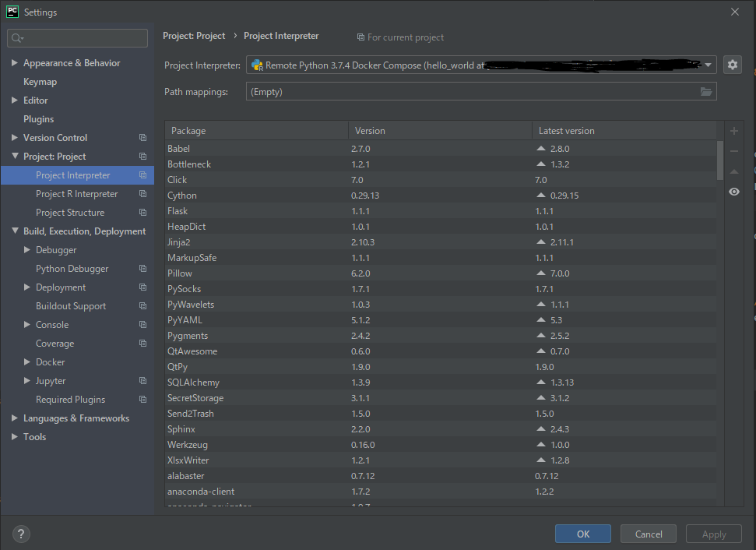Expand the Debugger node
The height and width of the screenshot is (550, 756).
coord(27,249)
